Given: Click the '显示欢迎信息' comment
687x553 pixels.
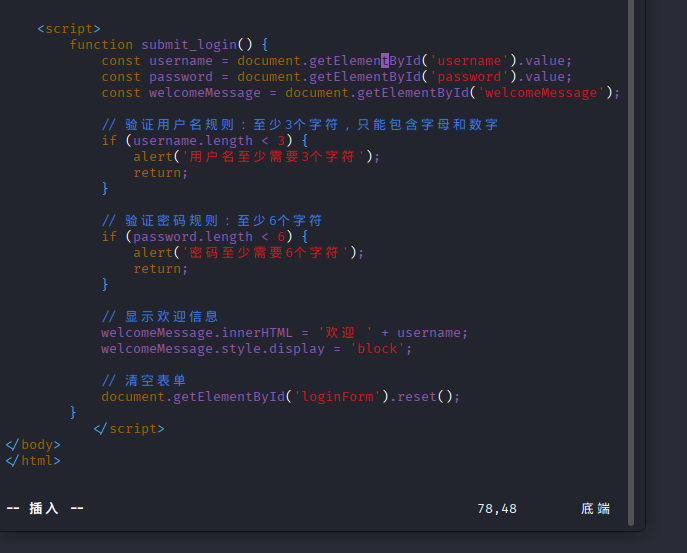Looking at the screenshot, I should 160,317.
